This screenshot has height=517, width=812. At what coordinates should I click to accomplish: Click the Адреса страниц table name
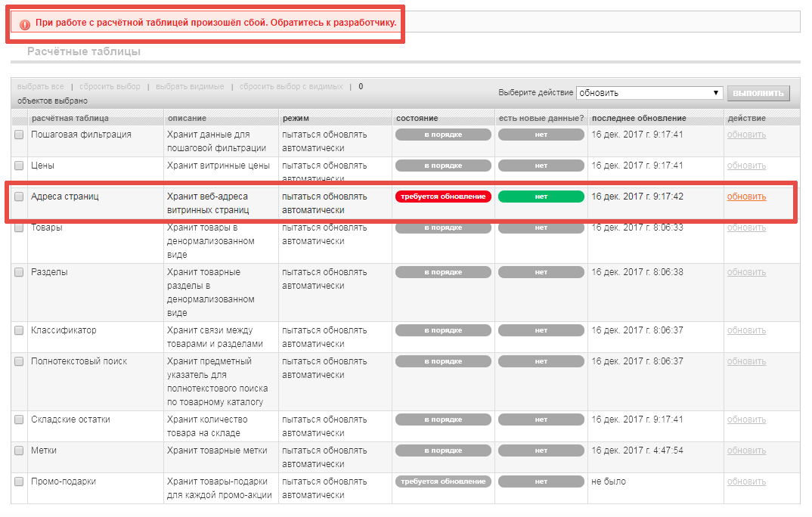(x=65, y=197)
